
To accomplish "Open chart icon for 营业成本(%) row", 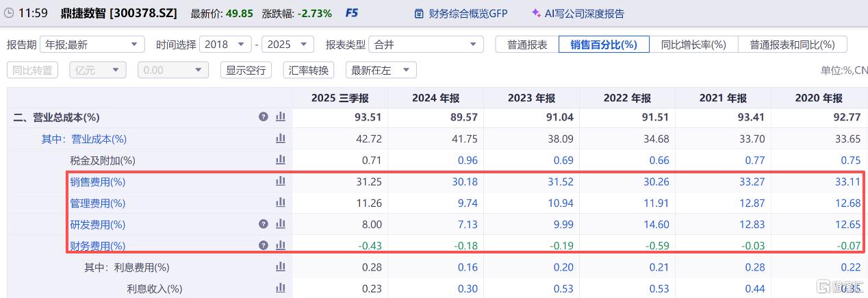I will [x=280, y=139].
